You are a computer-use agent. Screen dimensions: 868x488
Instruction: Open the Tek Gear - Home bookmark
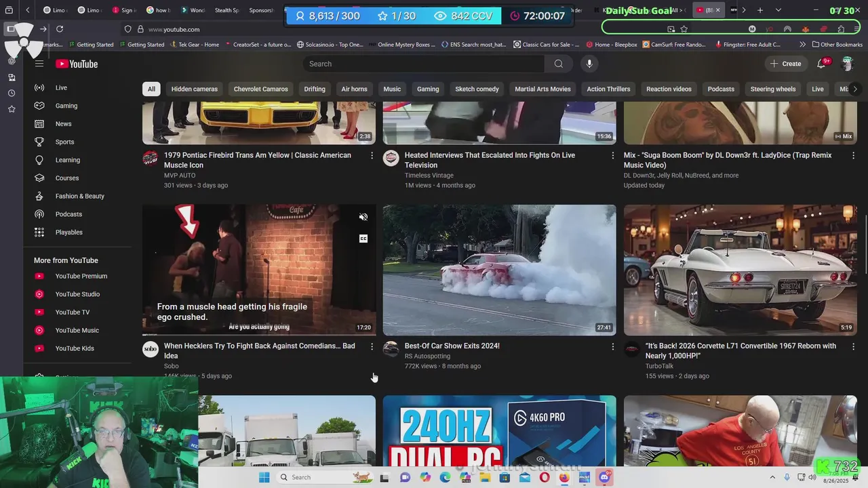tap(194, 45)
